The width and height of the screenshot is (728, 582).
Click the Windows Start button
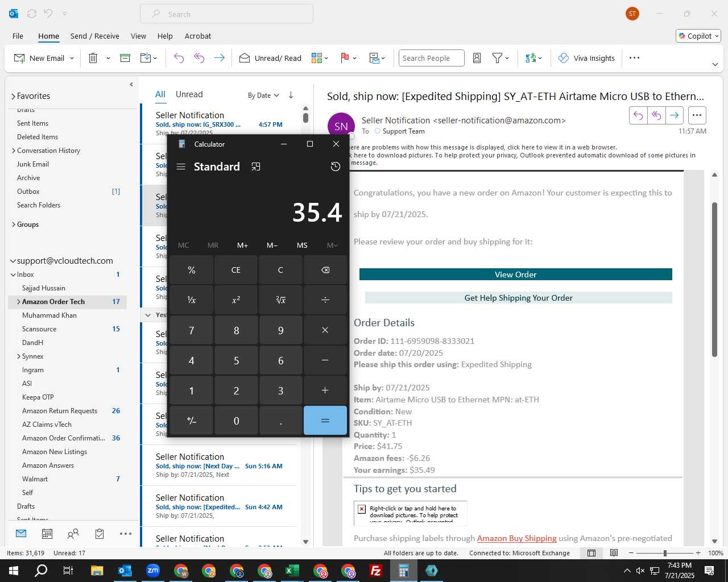[x=13, y=571]
